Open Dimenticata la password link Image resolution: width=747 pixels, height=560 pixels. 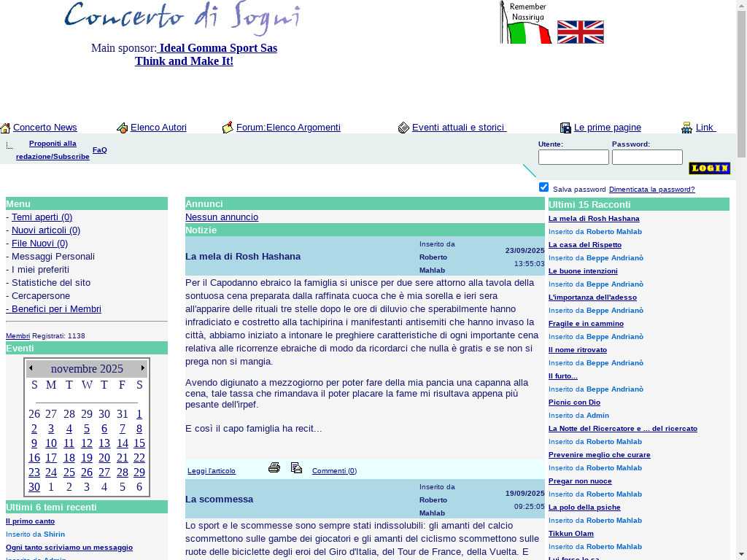[651, 190]
